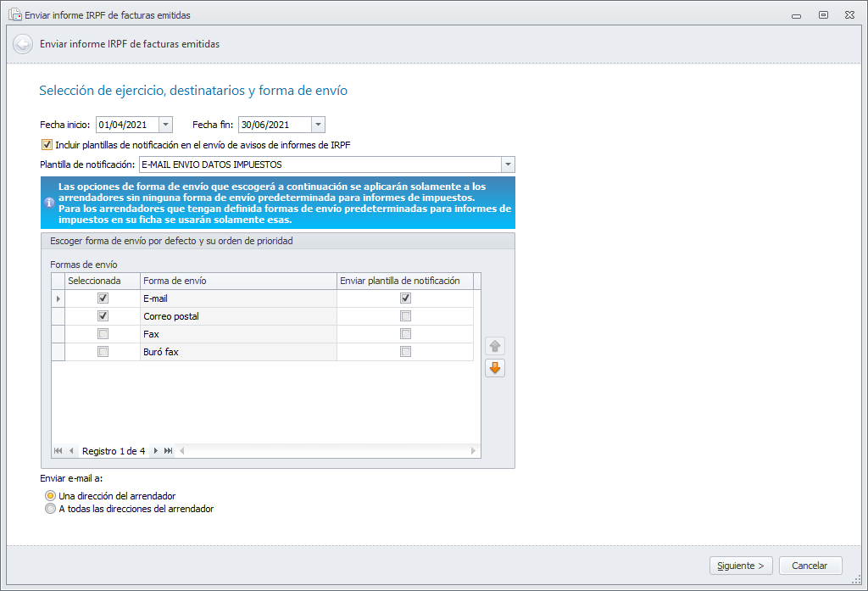Click Registro 1 de 4 text

point(114,451)
